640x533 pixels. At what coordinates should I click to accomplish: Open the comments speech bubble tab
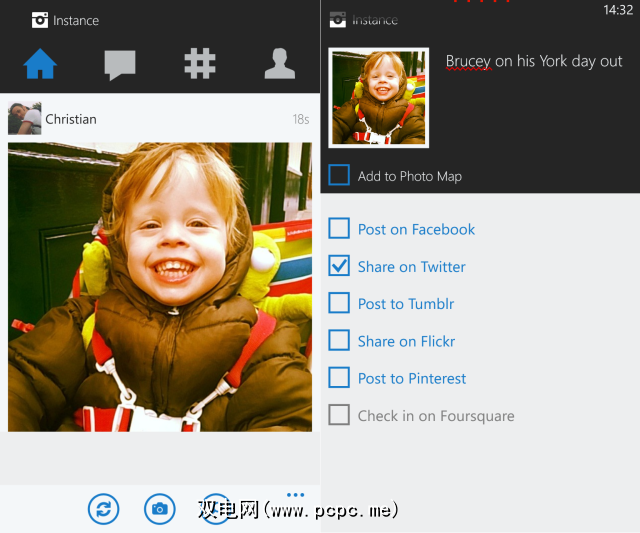pyautogui.click(x=120, y=64)
